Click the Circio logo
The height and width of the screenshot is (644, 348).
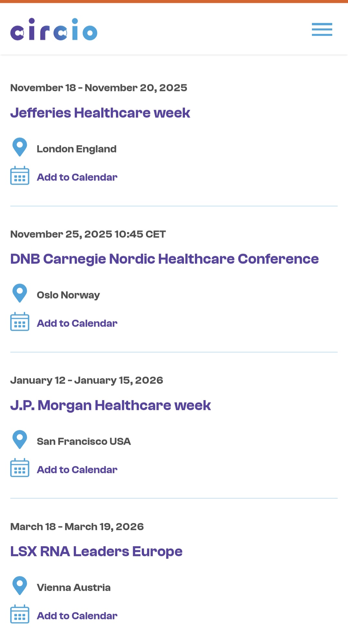[x=54, y=29]
